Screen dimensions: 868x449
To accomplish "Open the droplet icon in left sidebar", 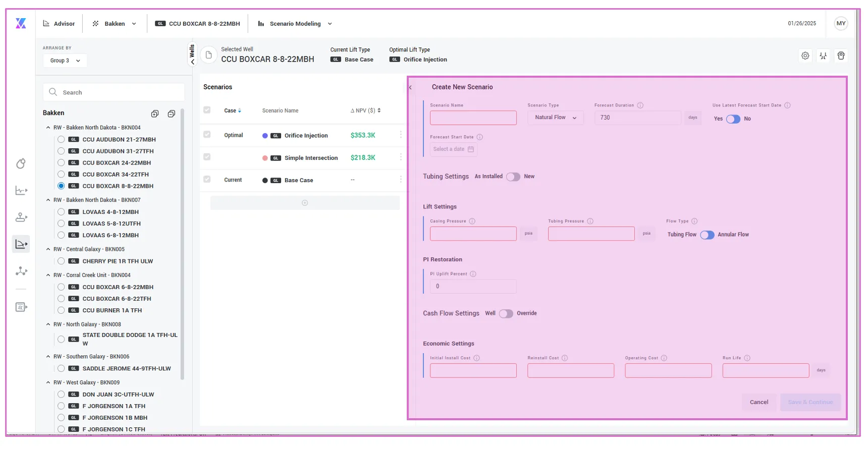I will 21,163.
